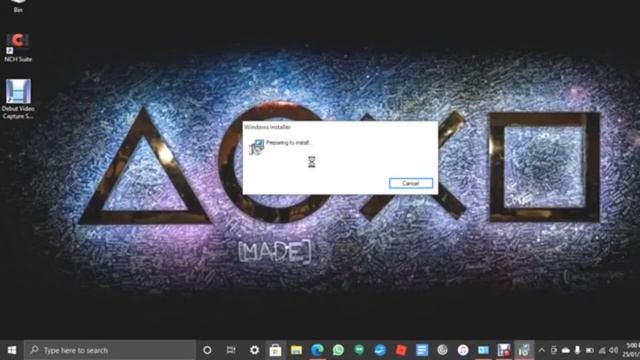Open Cortana circle on the taskbar
The image size is (640, 360).
[x=207, y=350]
